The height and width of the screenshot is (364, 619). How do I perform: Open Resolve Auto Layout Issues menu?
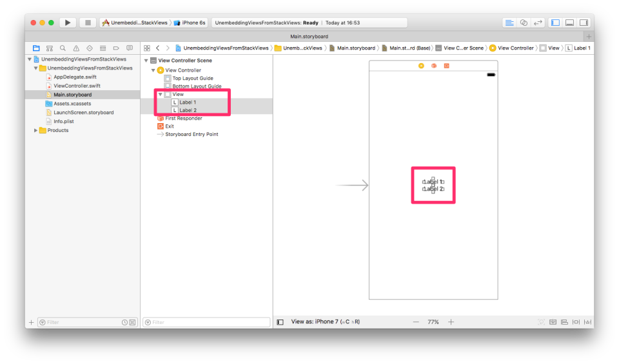pyautogui.click(x=588, y=322)
